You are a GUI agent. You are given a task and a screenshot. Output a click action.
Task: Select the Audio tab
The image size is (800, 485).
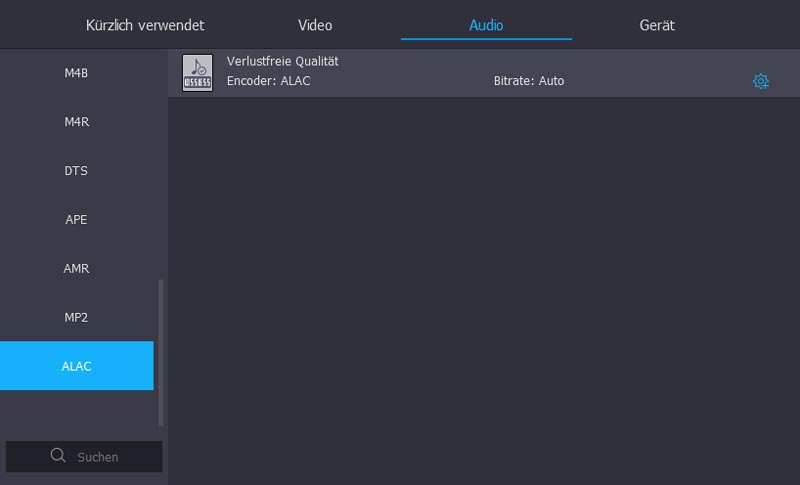point(486,25)
